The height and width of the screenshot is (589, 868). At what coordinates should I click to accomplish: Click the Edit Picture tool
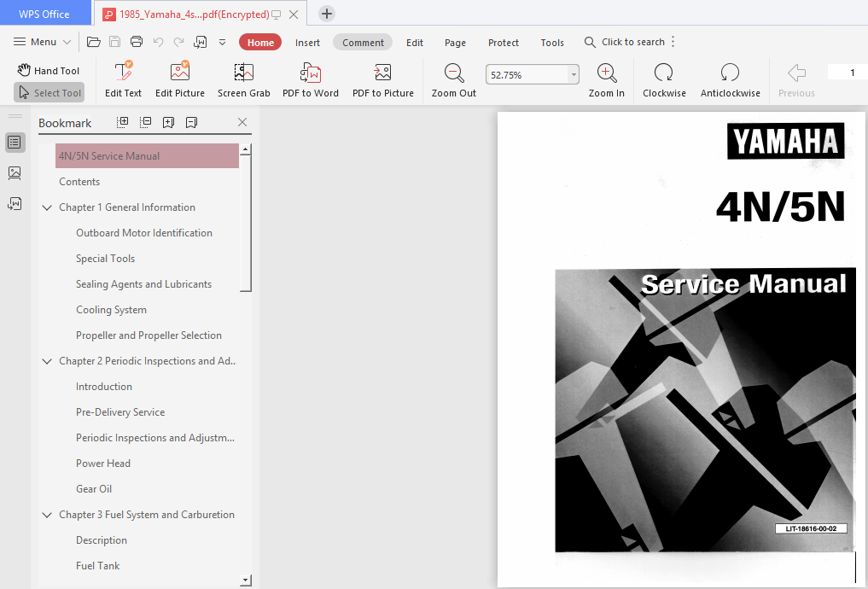(x=180, y=79)
